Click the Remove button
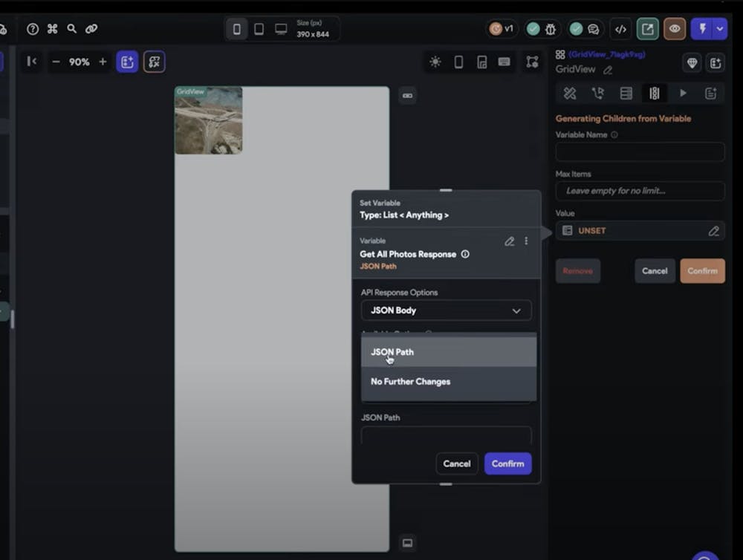Image resolution: width=743 pixels, height=560 pixels. [x=577, y=271]
